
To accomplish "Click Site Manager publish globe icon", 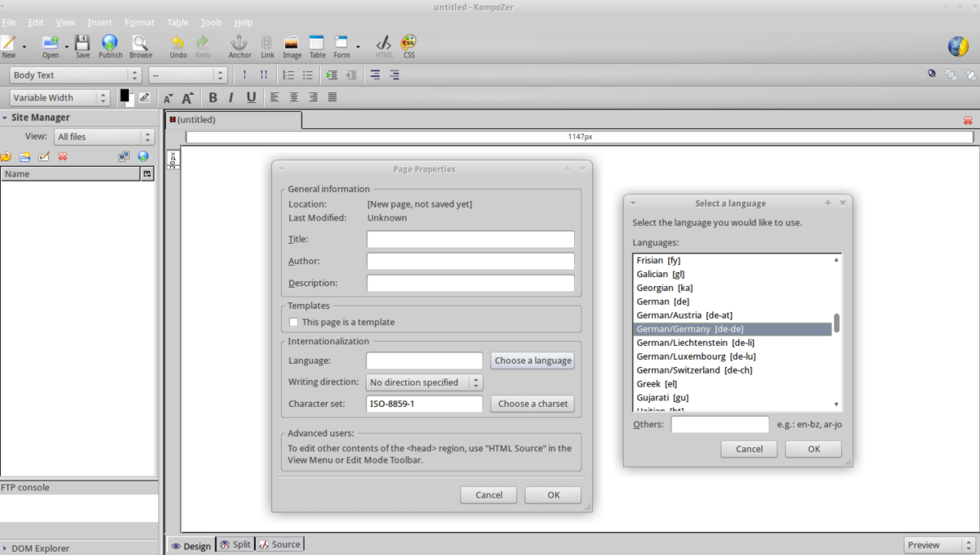I will [x=143, y=156].
